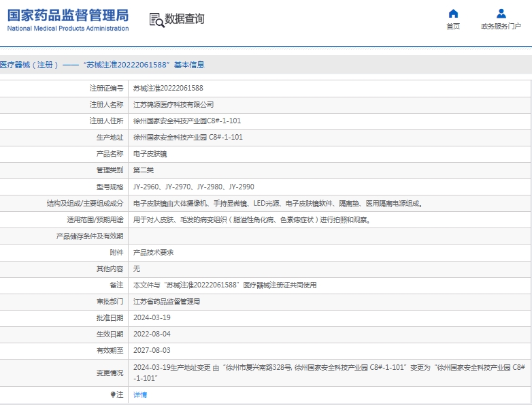
Task: Select effective date 2022-08-04
Action: pos(152,334)
